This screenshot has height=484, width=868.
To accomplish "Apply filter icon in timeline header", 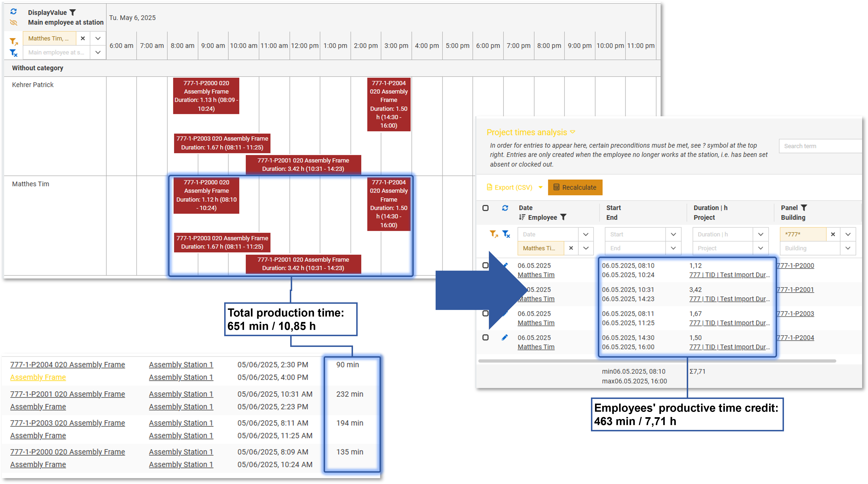I will pos(14,42).
